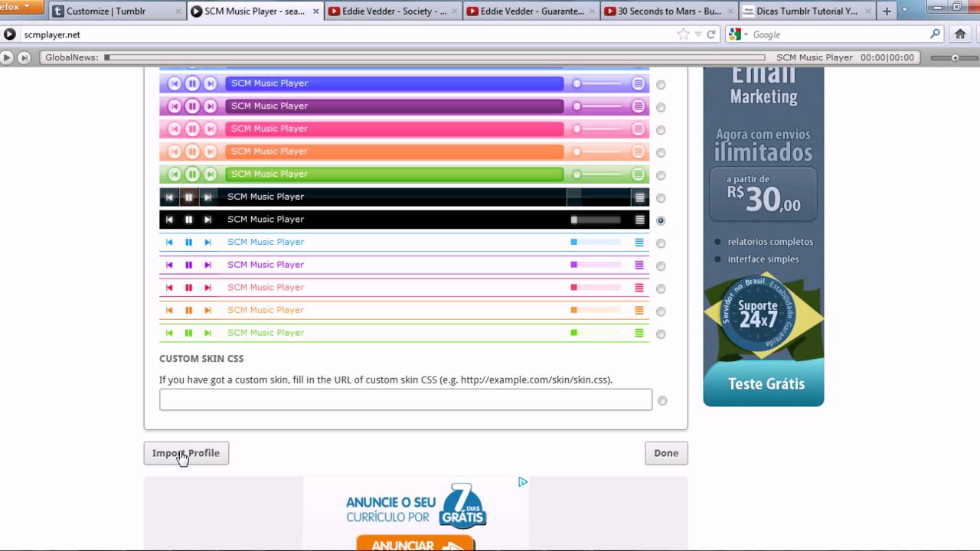Click the previous icon on the light blue flat skin
This screenshot has height=551, width=980.
[169, 242]
